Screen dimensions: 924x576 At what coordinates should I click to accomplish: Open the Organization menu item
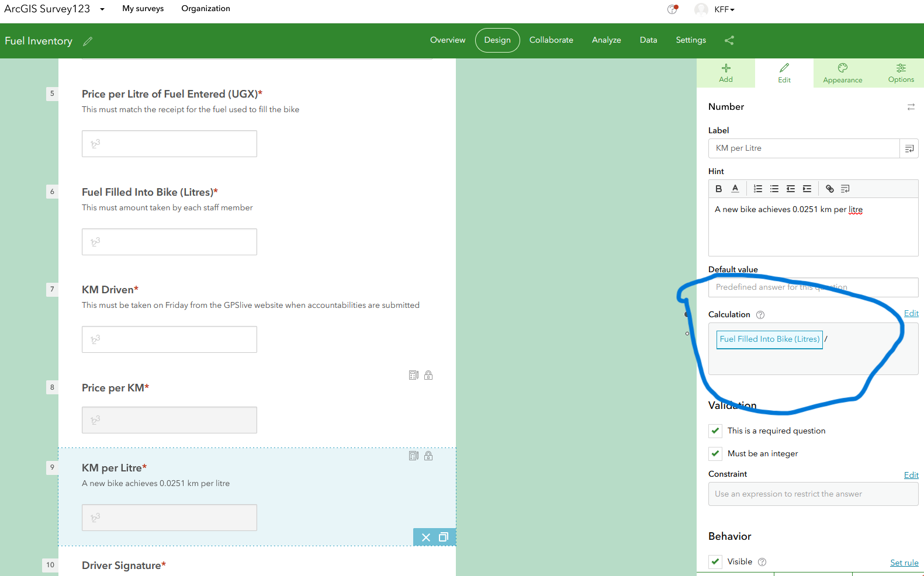click(x=206, y=9)
